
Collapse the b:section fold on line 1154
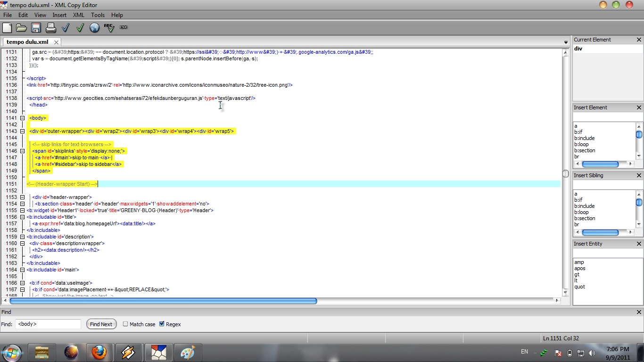pyautogui.click(x=22, y=204)
